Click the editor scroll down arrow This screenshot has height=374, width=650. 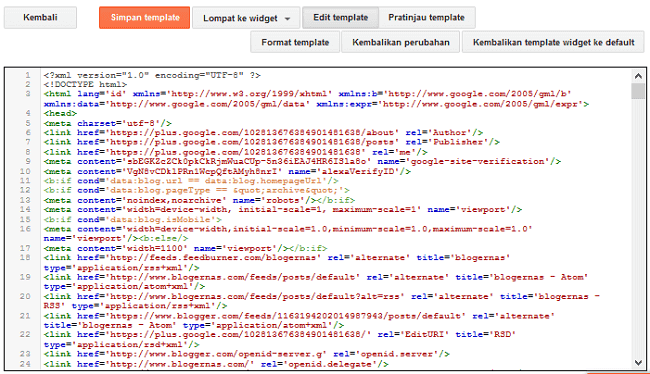638,363
